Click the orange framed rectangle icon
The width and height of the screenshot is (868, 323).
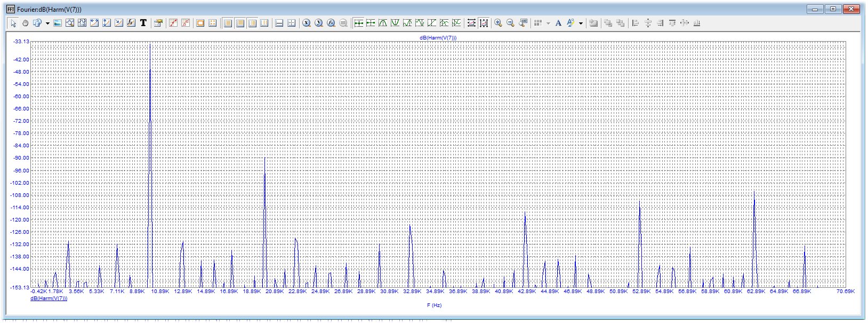(x=200, y=23)
